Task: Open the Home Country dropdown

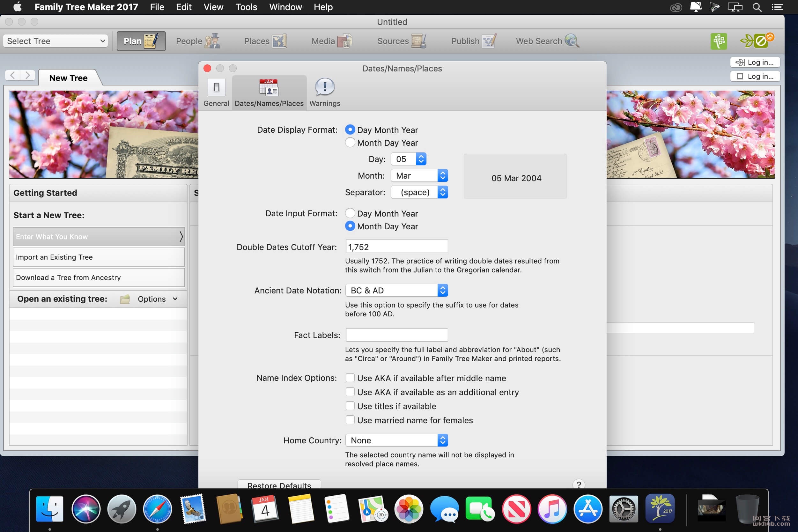Action: point(397,440)
